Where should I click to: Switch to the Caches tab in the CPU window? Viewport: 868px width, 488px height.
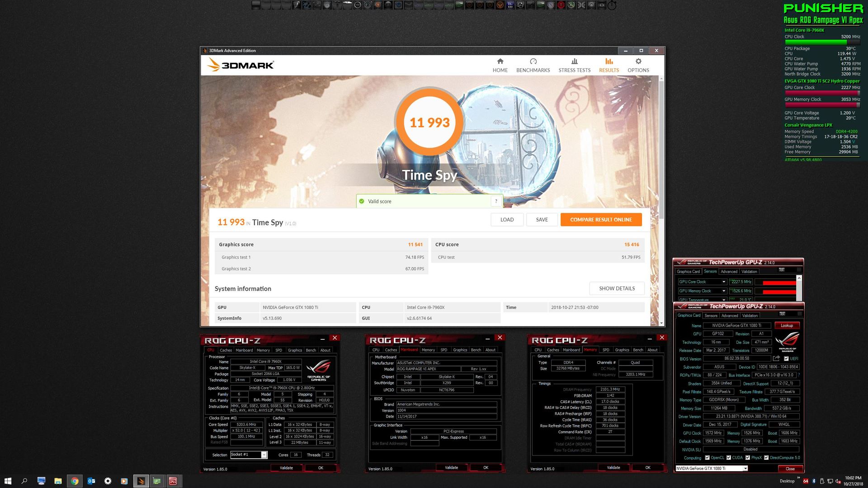pyautogui.click(x=226, y=350)
